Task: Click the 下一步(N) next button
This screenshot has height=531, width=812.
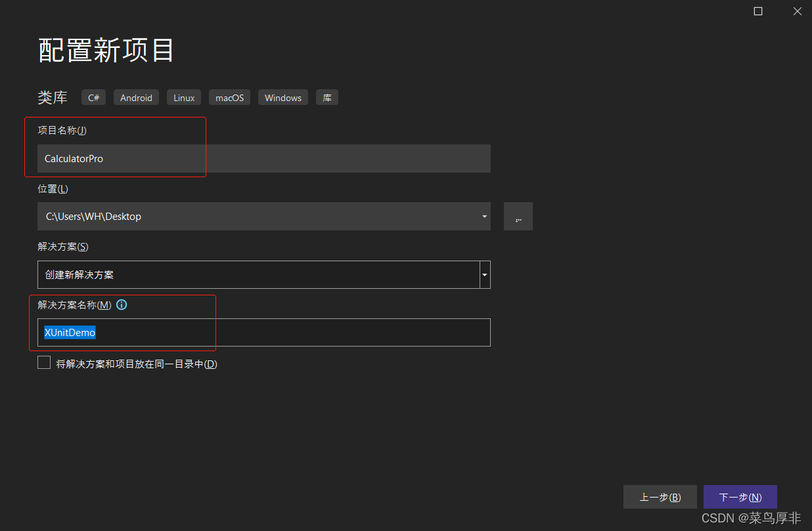Action: point(740,497)
